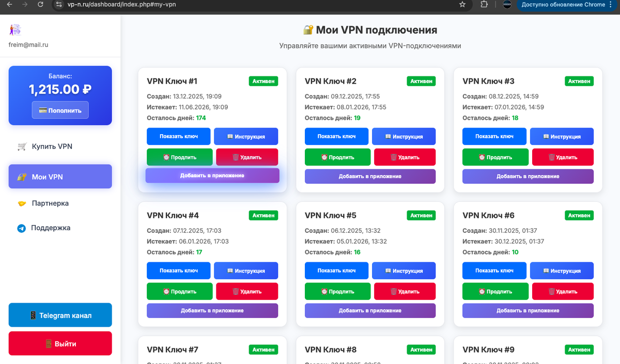Show the key for VPN Ключ #5
This screenshot has width=620, height=364.
pos(337,271)
